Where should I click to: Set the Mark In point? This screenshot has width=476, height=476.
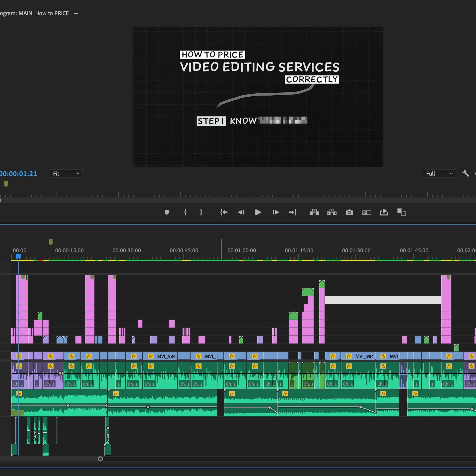click(x=185, y=212)
